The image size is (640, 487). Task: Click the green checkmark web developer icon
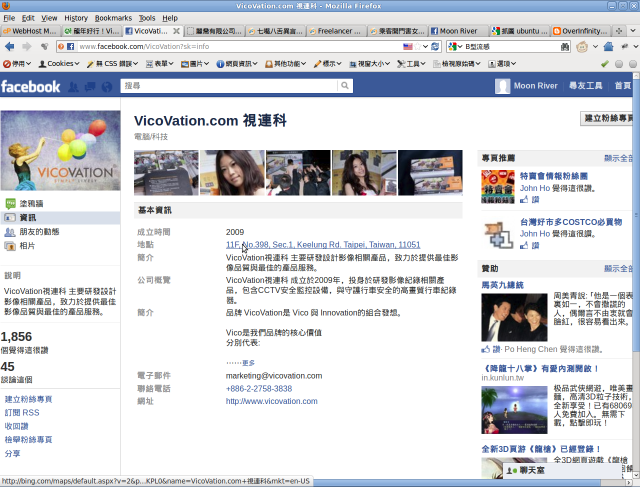[x=605, y=64]
